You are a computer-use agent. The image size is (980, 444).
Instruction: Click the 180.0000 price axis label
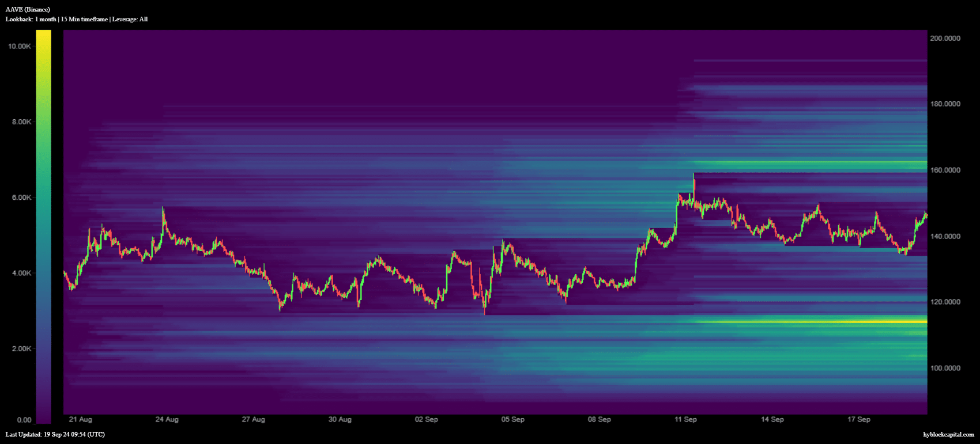click(945, 104)
